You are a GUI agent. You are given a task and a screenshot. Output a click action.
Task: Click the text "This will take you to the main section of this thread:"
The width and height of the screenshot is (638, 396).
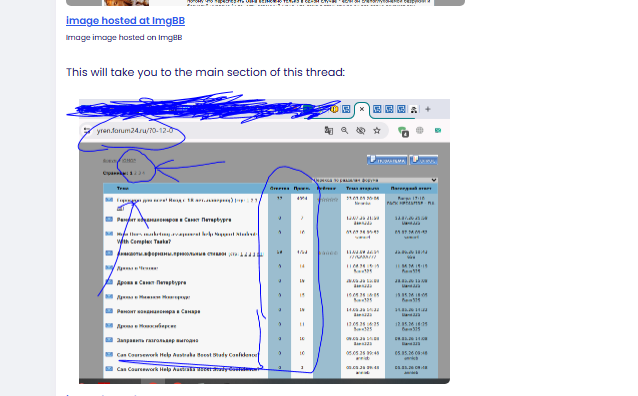205,72
